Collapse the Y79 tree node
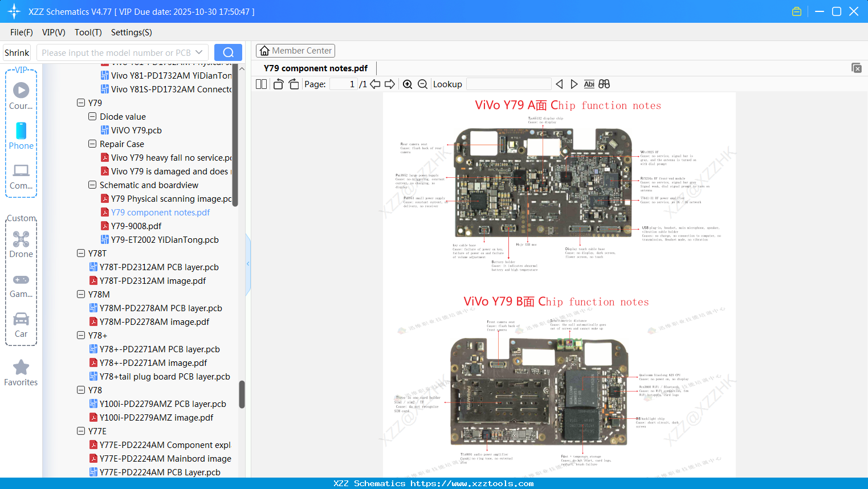This screenshot has height=489, width=868. tap(81, 103)
